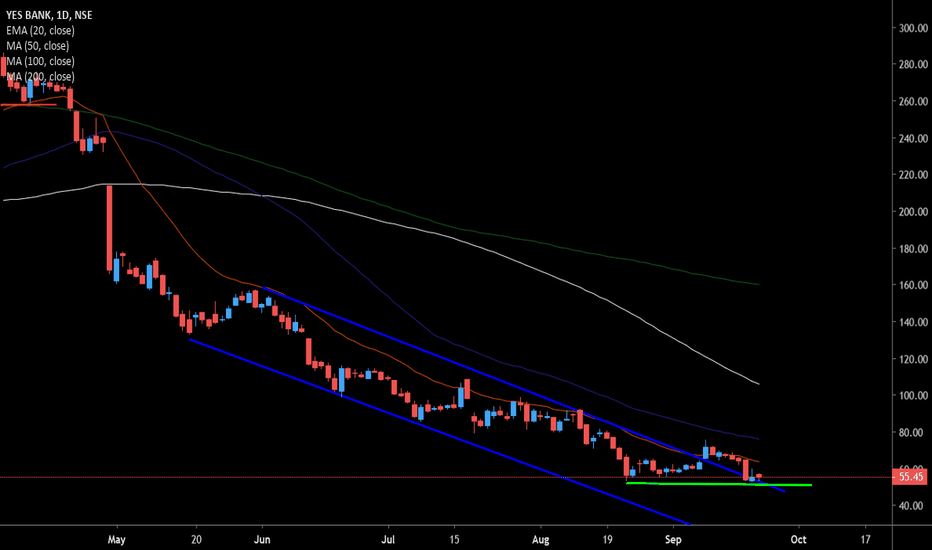Viewport: 932px width, 550px height.
Task: Click the 300.00 price axis label
Action: pos(913,28)
